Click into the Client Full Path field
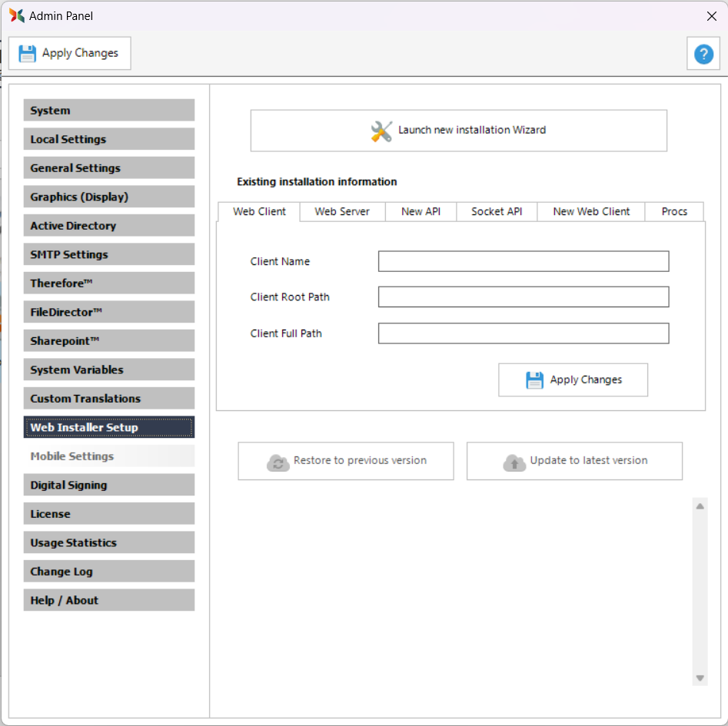Image resolution: width=728 pixels, height=726 pixels. click(x=523, y=333)
